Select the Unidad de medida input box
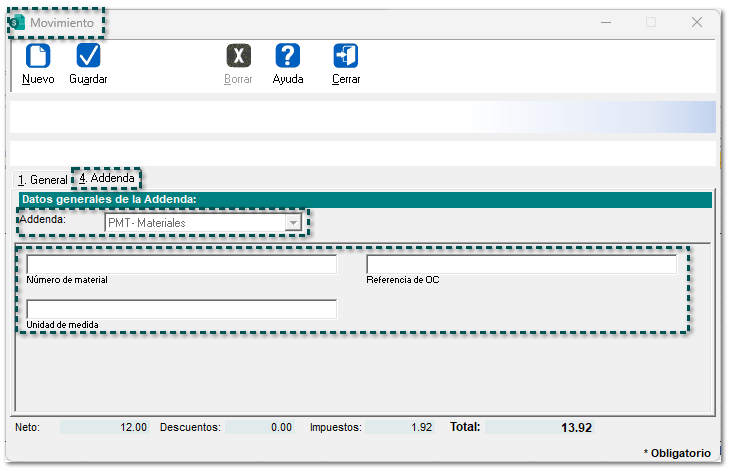 point(182,309)
